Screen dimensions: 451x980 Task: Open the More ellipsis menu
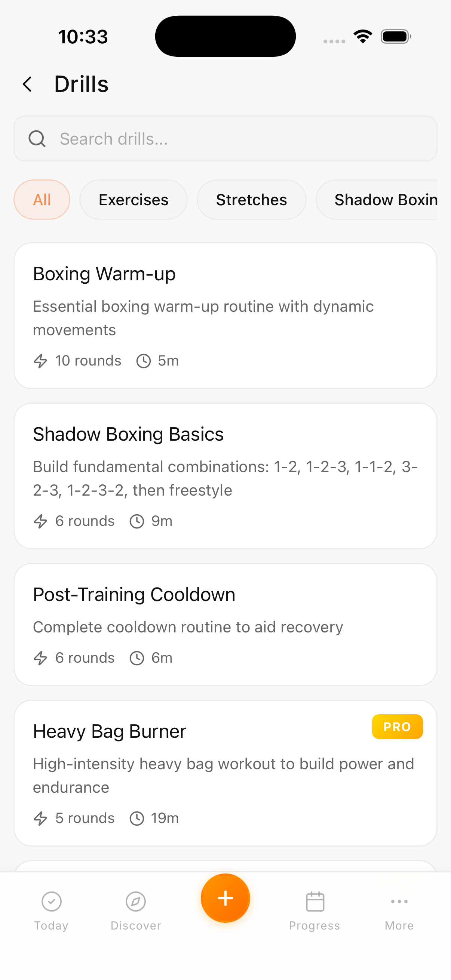399,902
